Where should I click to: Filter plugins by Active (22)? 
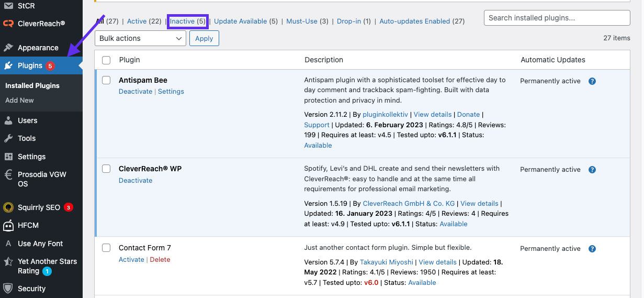click(x=144, y=21)
